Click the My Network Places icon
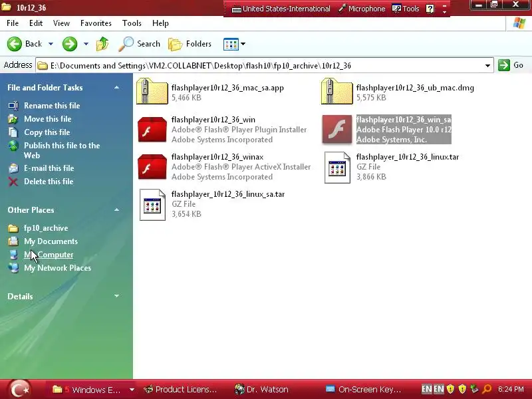The height and width of the screenshot is (399, 532). coord(13,268)
